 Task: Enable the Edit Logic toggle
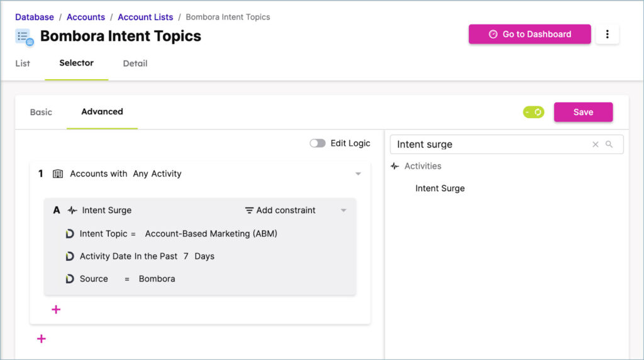coord(318,143)
